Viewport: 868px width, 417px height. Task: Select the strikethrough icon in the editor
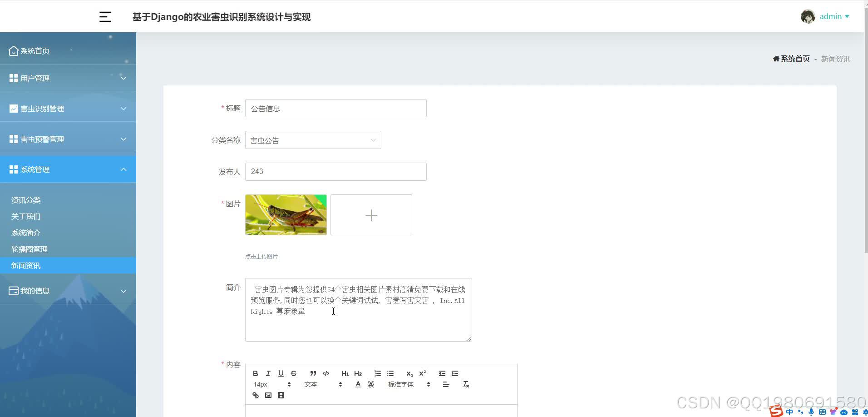[293, 373]
